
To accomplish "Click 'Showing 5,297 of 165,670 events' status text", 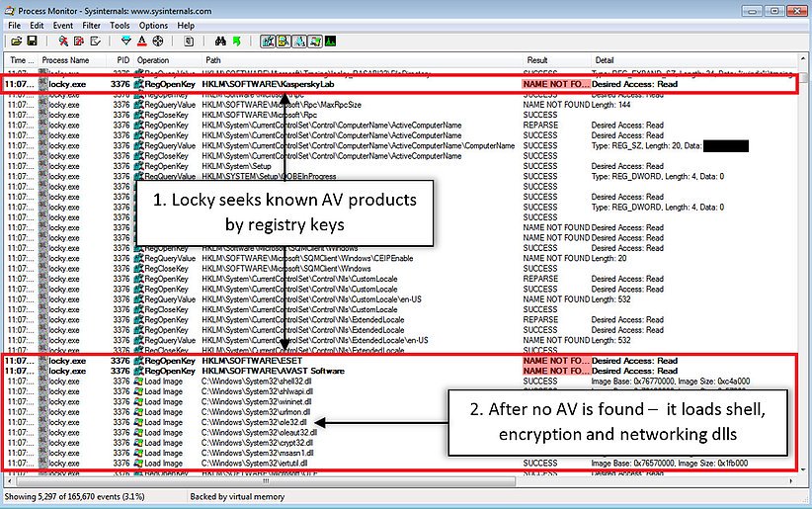I will point(74,496).
